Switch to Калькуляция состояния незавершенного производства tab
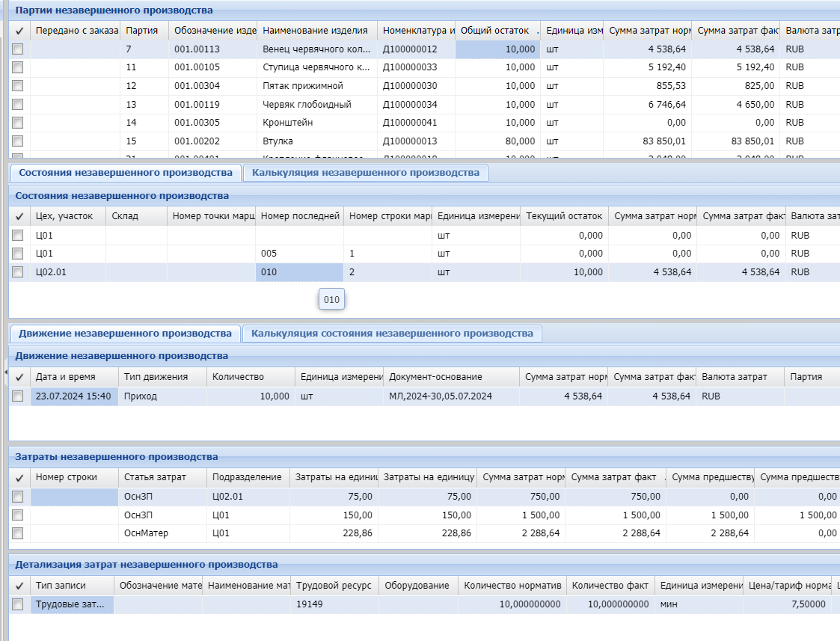840x641 pixels. (x=392, y=334)
